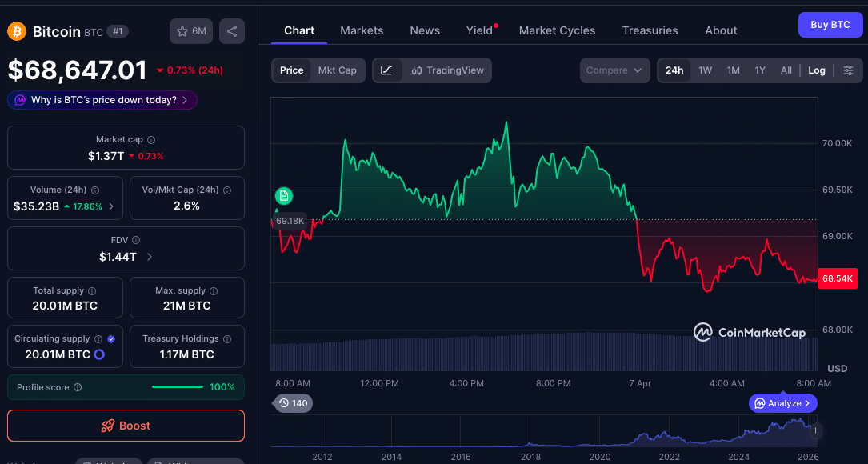
Task: Click the #1 rank badge
Action: pyautogui.click(x=118, y=31)
